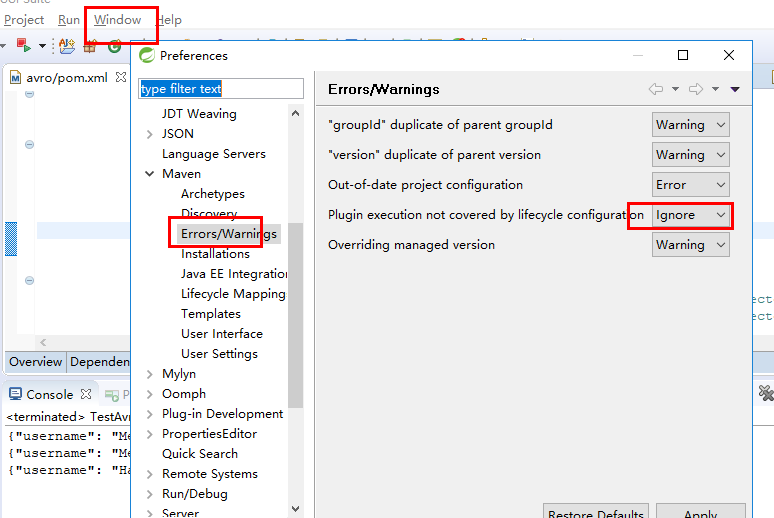Click scroll-down arrow of preferences tree
774x518 pixels.
point(296,509)
